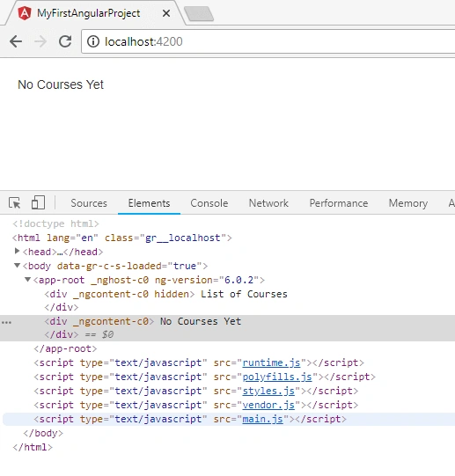Open a new browser tab
455x476 pixels.
[199, 14]
